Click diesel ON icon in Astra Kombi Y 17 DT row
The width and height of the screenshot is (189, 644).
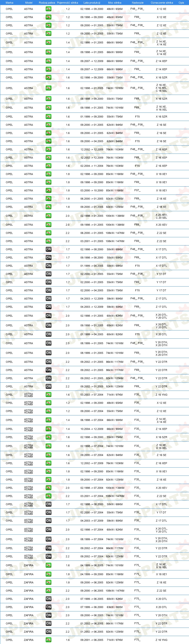click(x=49, y=512)
